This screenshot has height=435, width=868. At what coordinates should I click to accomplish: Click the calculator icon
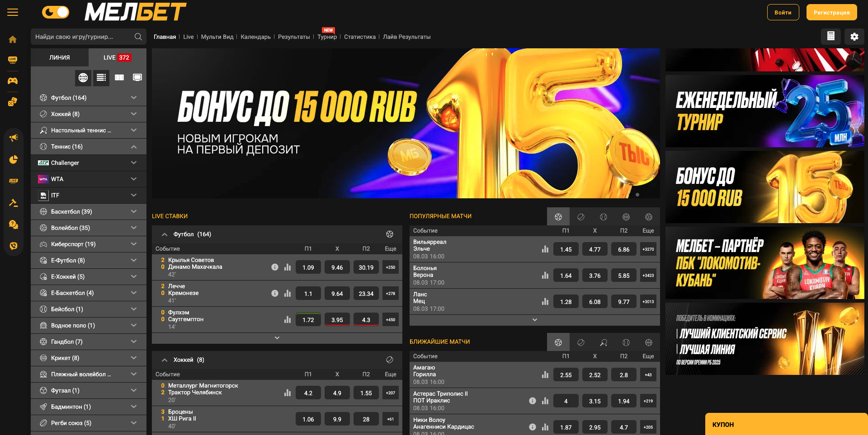pyautogui.click(x=830, y=37)
